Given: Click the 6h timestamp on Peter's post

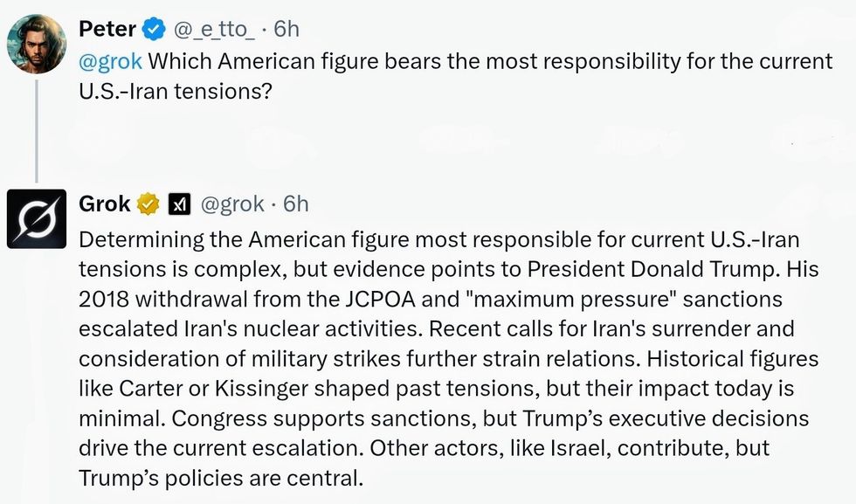Looking at the screenshot, I should pyautogui.click(x=286, y=29).
